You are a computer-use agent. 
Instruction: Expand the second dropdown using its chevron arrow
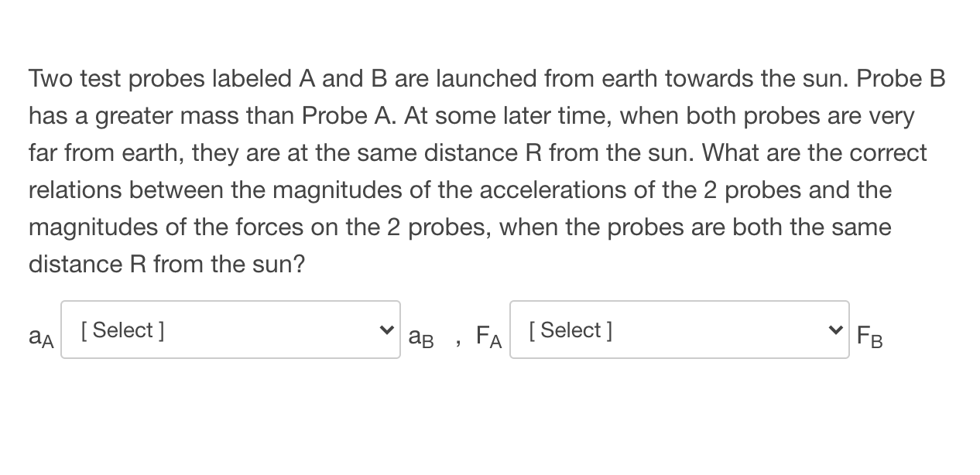(835, 330)
